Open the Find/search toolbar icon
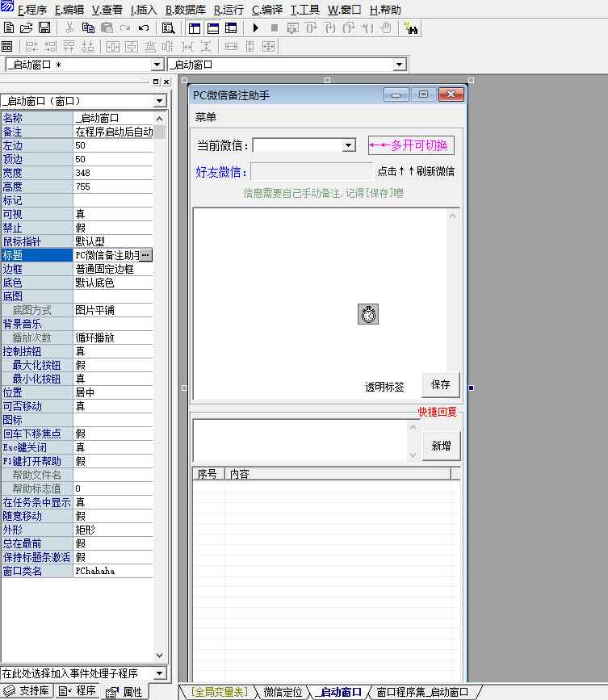Image resolution: width=608 pixels, height=700 pixels. (x=168, y=28)
